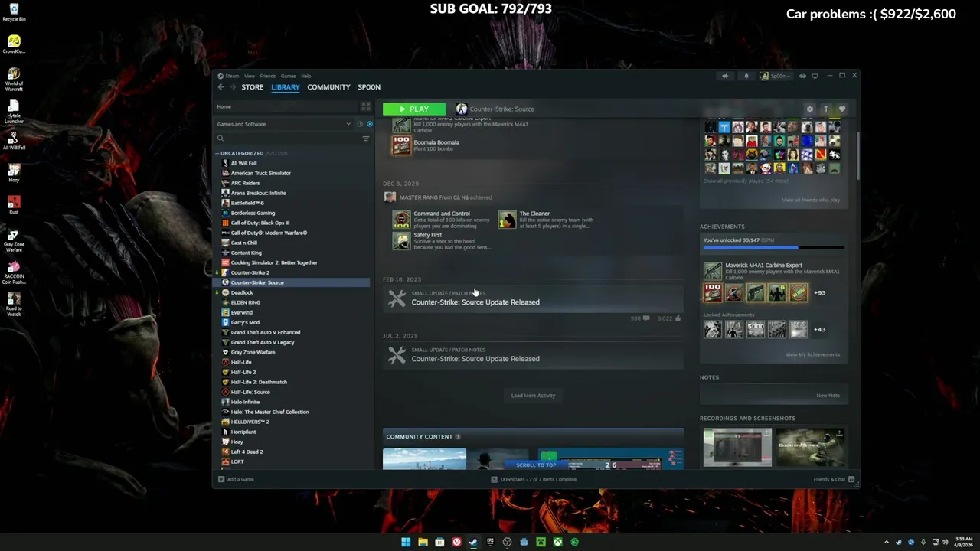Toggle library grid view icon
The image size is (980, 551).
click(365, 106)
